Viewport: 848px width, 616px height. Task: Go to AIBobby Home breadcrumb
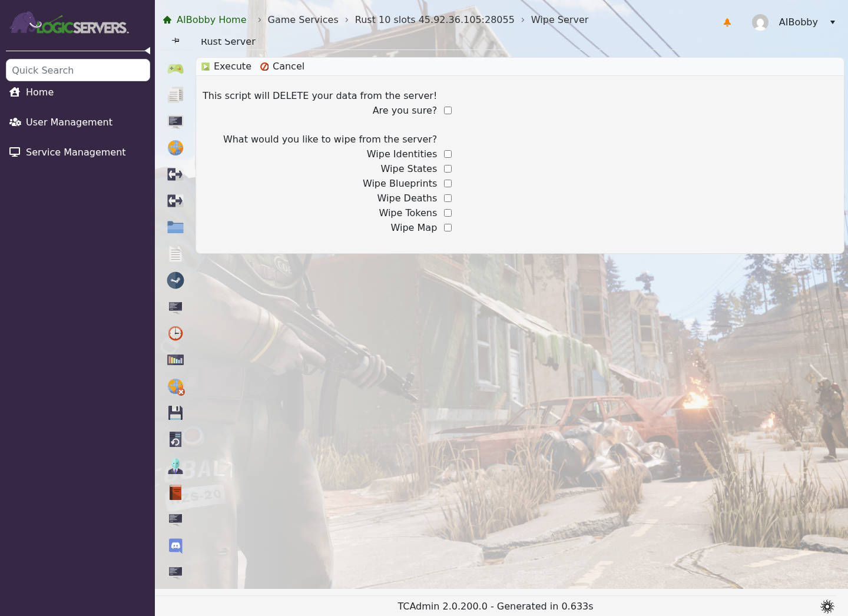pyautogui.click(x=211, y=19)
